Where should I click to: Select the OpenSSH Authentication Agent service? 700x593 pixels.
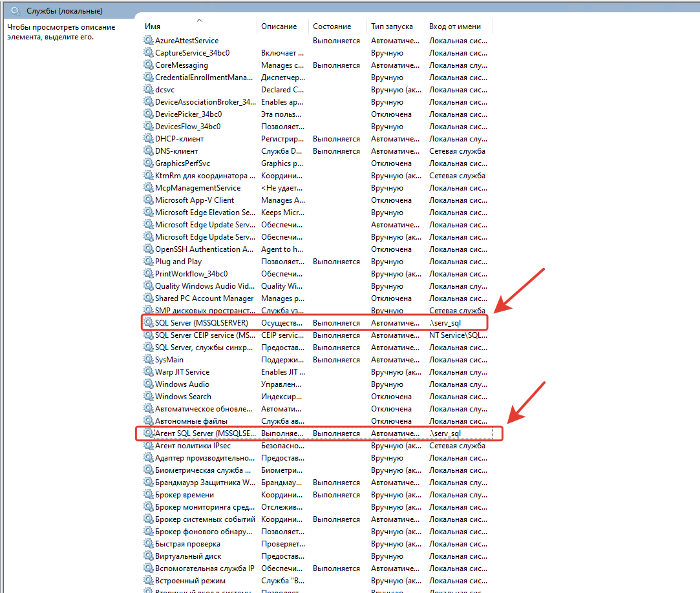[x=204, y=249]
